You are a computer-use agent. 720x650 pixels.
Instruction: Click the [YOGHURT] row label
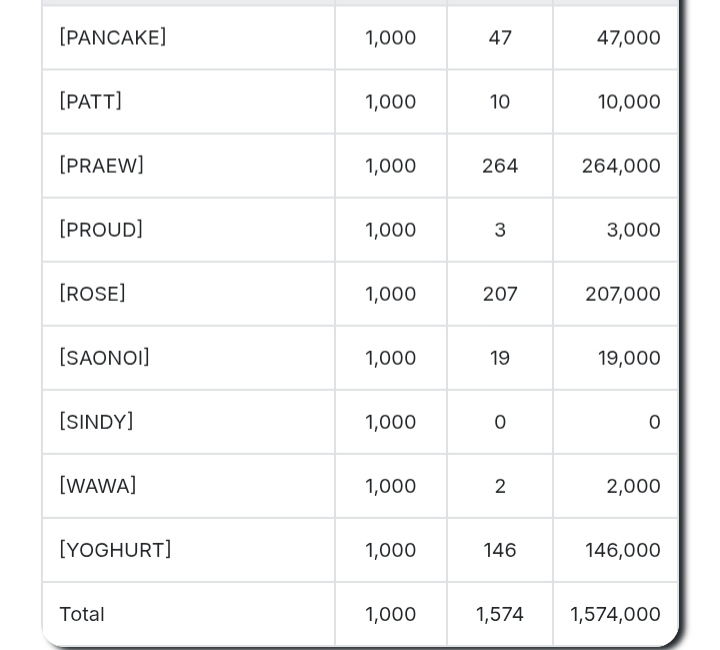(116, 550)
